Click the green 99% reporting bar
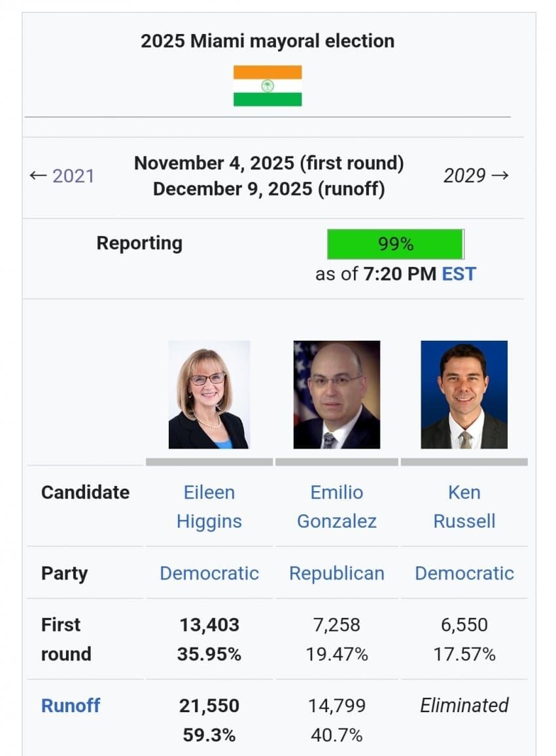Viewport: 556px width, 756px height. (x=395, y=244)
